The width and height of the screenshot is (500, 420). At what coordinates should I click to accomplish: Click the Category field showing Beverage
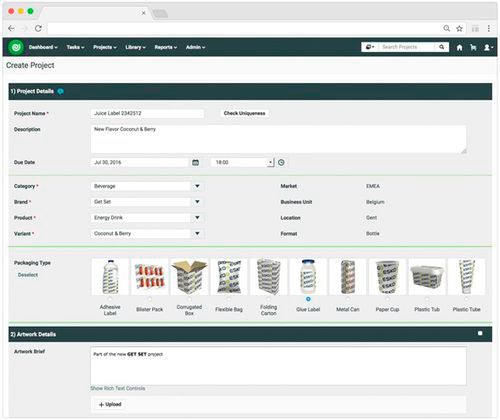[141, 186]
